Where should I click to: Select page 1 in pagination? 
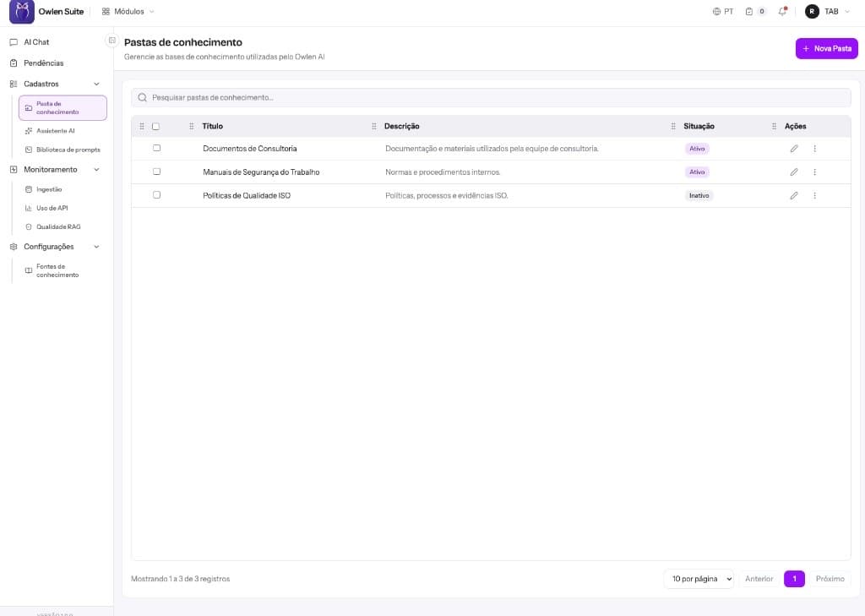click(794, 579)
